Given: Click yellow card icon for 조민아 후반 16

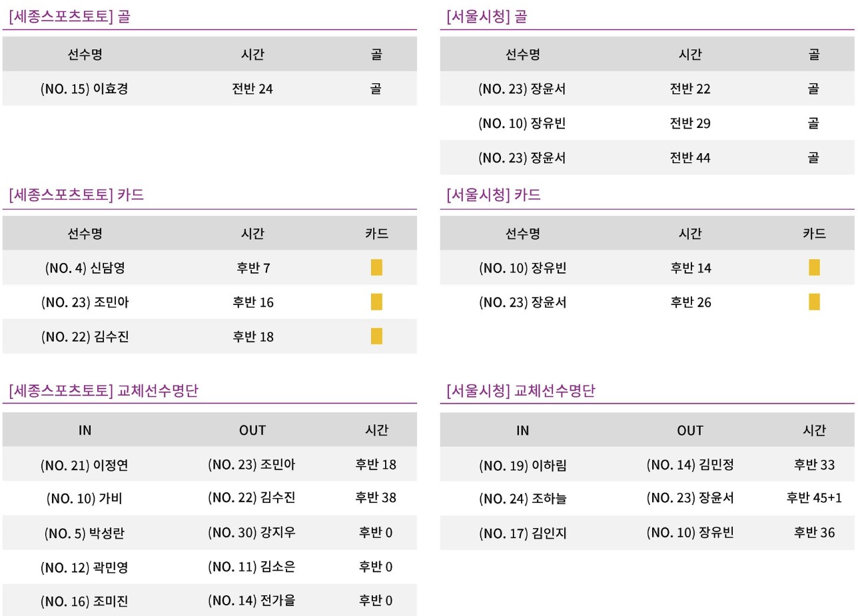Looking at the screenshot, I should click(376, 302).
